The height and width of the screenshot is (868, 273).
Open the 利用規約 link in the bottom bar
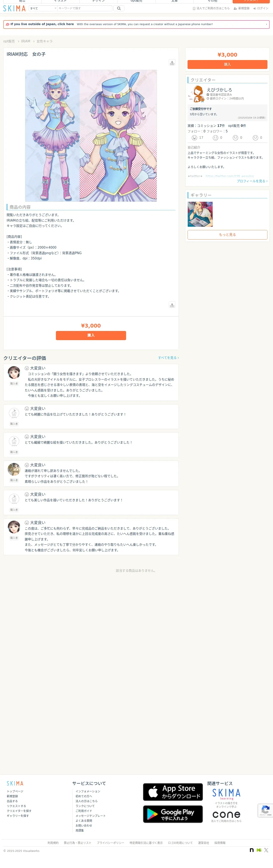[x=53, y=843]
